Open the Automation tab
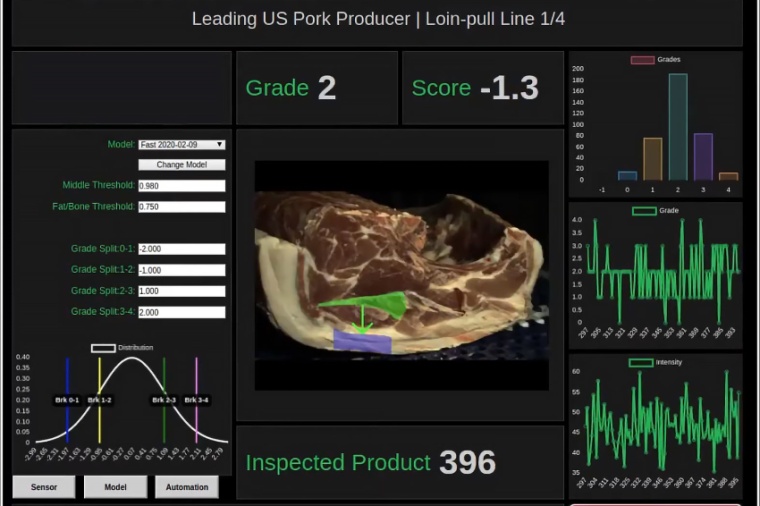Image resolution: width=760 pixels, height=506 pixels. 187,487
